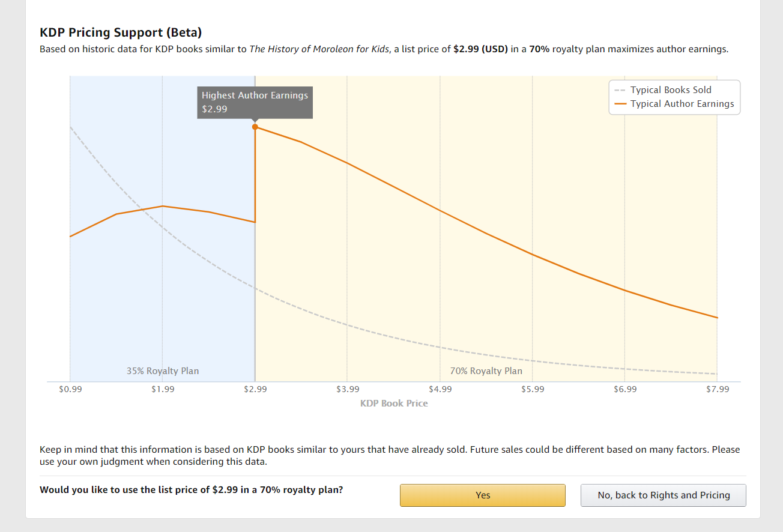Click the $7.99 price axis label
This screenshot has height=532, width=783.
[718, 389]
